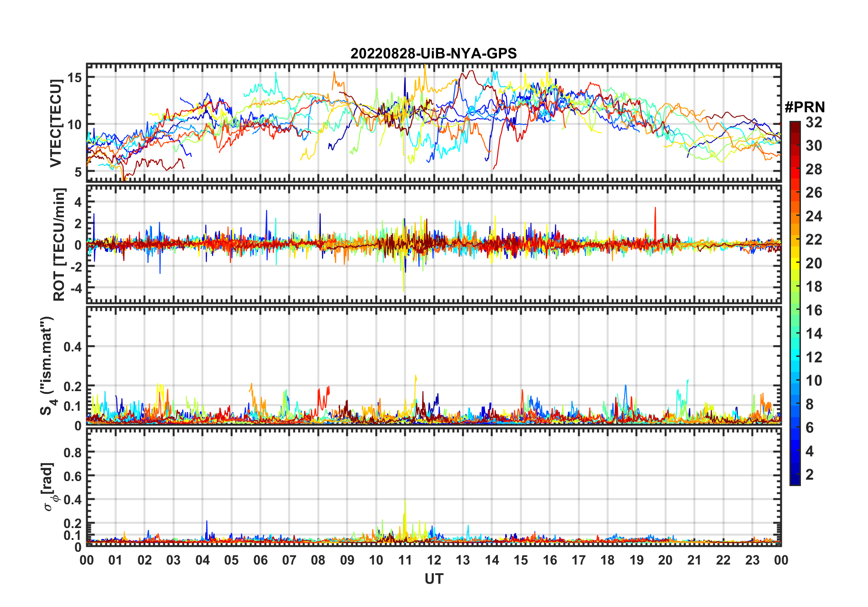The height and width of the screenshot is (607, 868).
Task: Click colorbar tick label 32
Action: coord(814,122)
